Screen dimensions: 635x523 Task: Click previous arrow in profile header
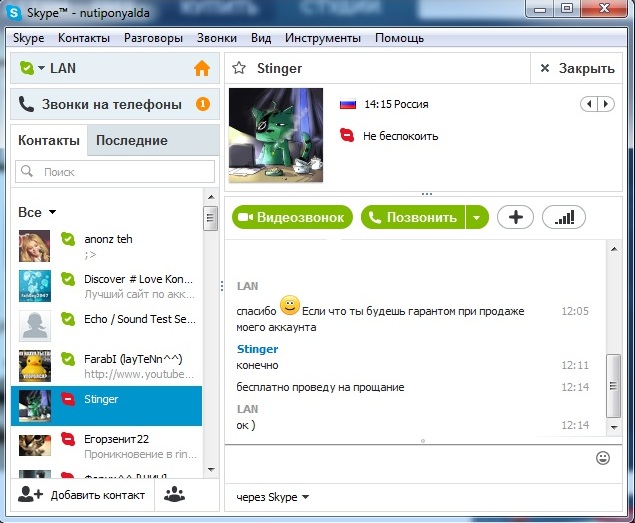click(589, 104)
